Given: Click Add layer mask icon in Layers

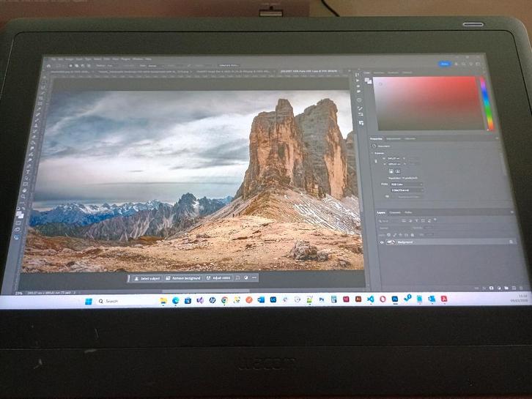Looking at the screenshot, I should click(x=491, y=288).
